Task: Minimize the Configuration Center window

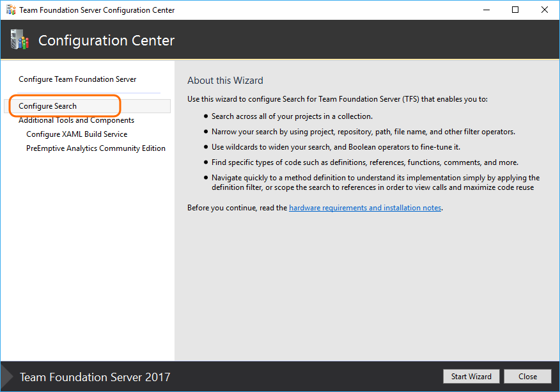Action: [486, 10]
